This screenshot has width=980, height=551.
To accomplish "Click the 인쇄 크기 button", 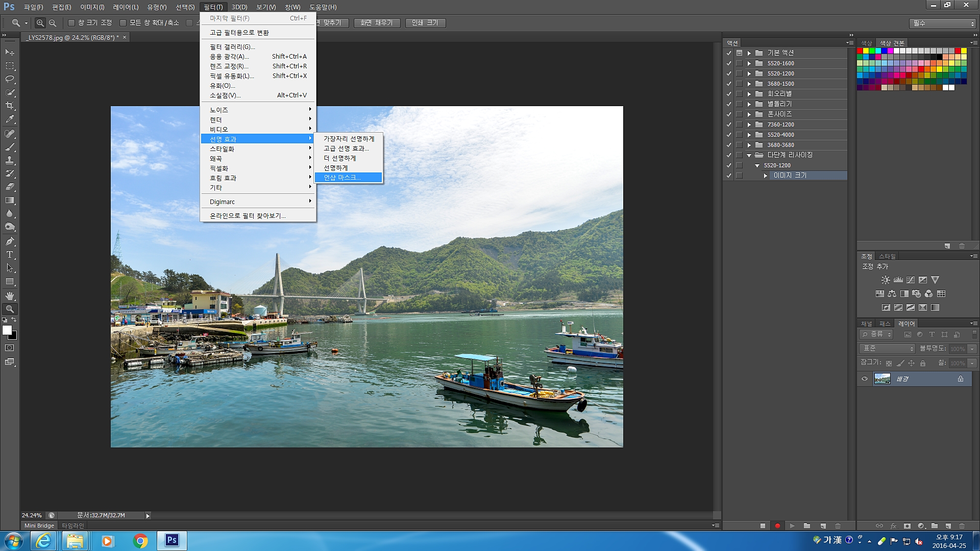I will [425, 23].
